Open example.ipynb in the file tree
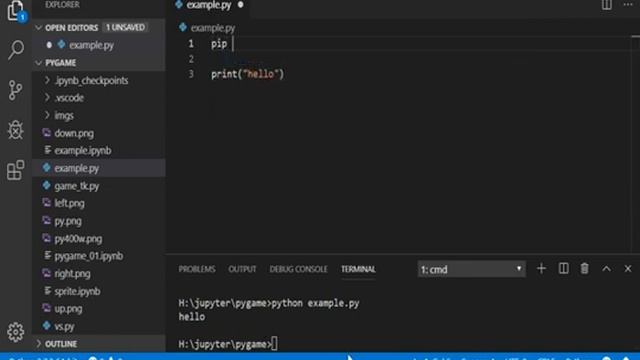This screenshot has height=360, width=640. pyautogui.click(x=83, y=150)
